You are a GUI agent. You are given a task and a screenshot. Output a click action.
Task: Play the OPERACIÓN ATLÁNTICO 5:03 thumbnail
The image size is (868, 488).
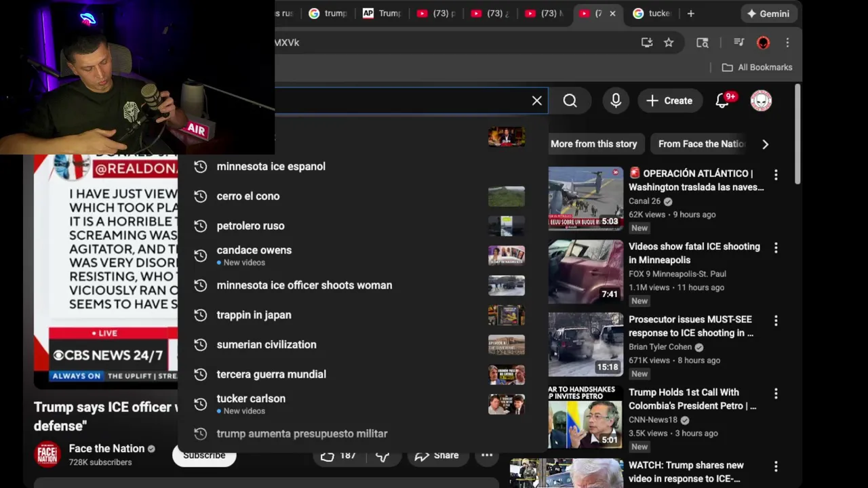click(585, 199)
